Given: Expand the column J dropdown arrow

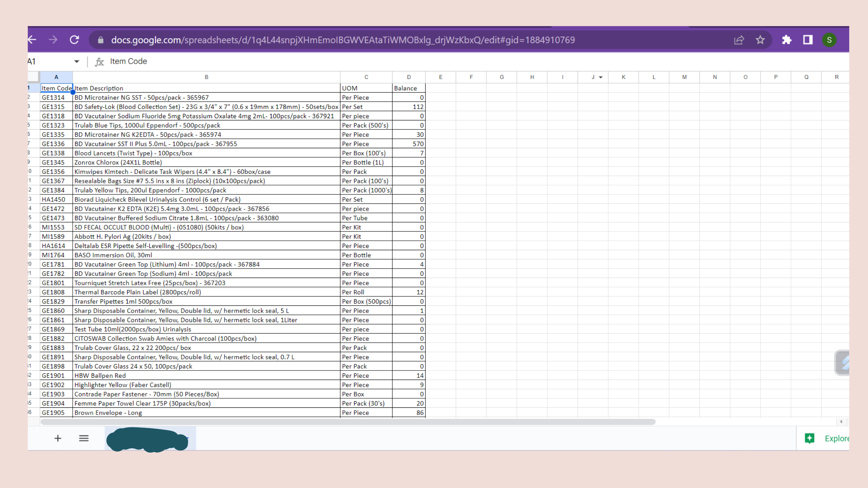Looking at the screenshot, I should coord(601,77).
